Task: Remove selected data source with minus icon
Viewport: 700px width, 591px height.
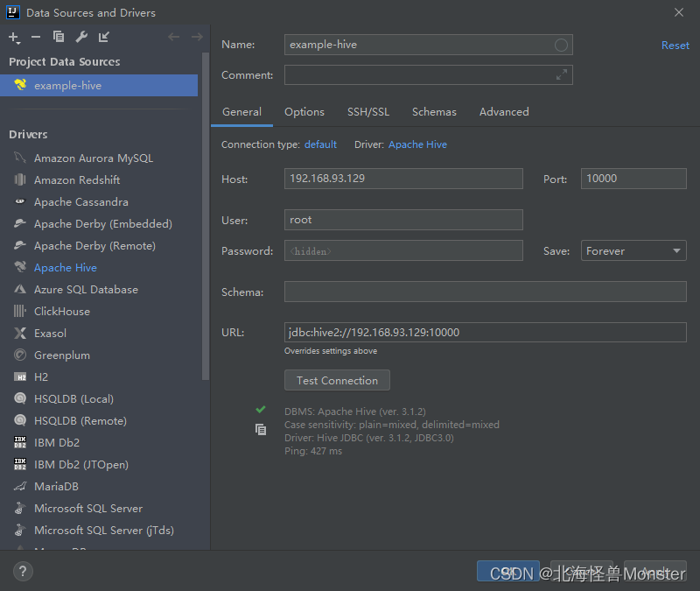Action: click(x=36, y=37)
